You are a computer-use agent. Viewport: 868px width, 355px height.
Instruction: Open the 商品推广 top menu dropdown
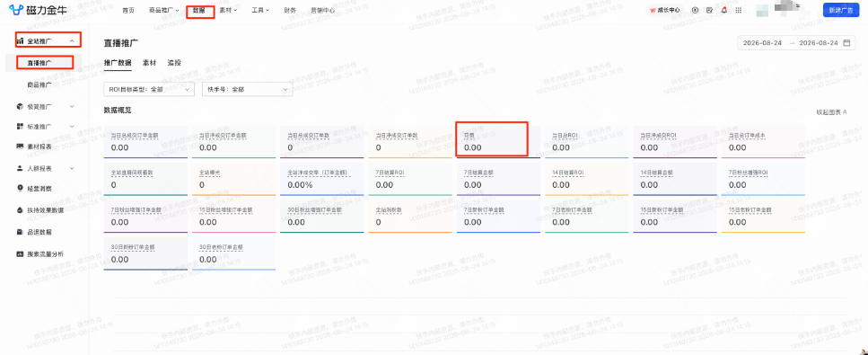164,10
